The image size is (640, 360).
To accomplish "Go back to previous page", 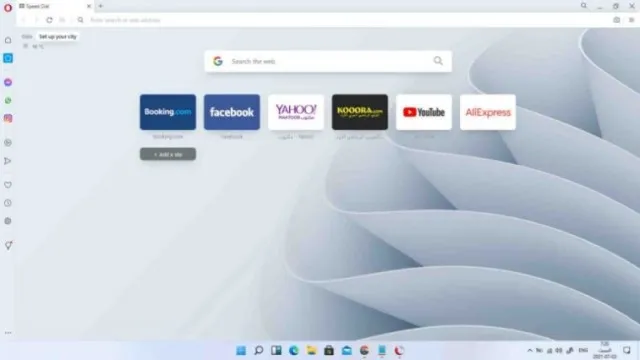I will tap(23, 20).
